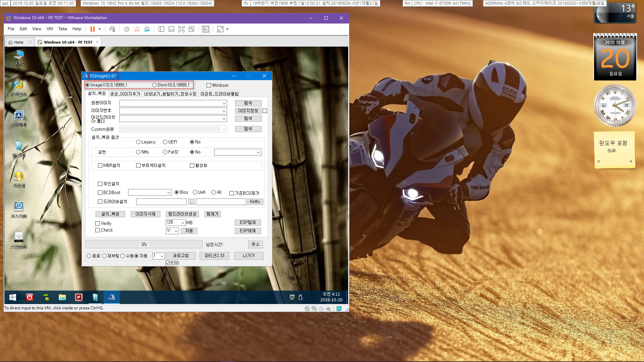This screenshot has height=362, width=644.
Task: Switch to 생성_이미지추가 tab in RSImageX
Action: coord(125,94)
